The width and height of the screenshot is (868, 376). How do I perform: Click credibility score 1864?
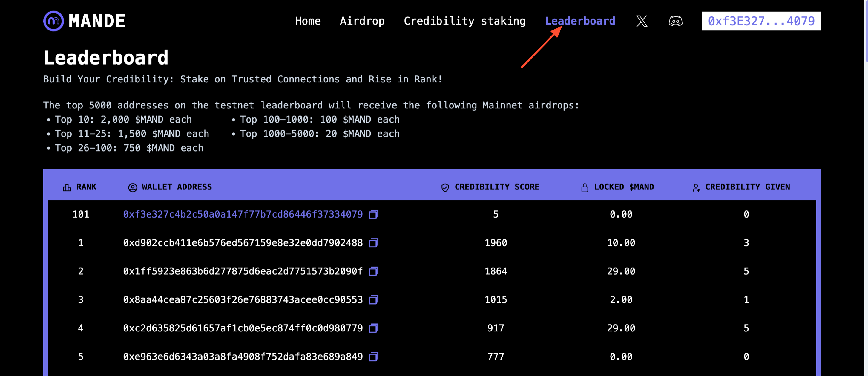496,271
